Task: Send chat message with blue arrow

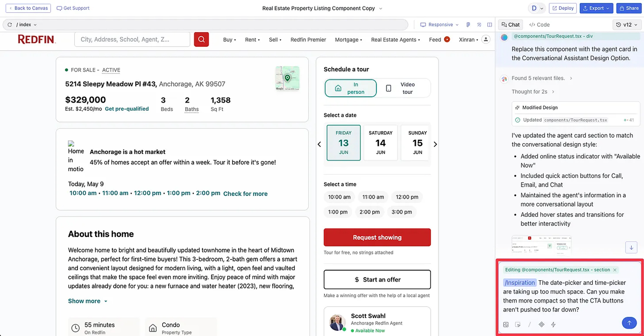Action: 629,323
